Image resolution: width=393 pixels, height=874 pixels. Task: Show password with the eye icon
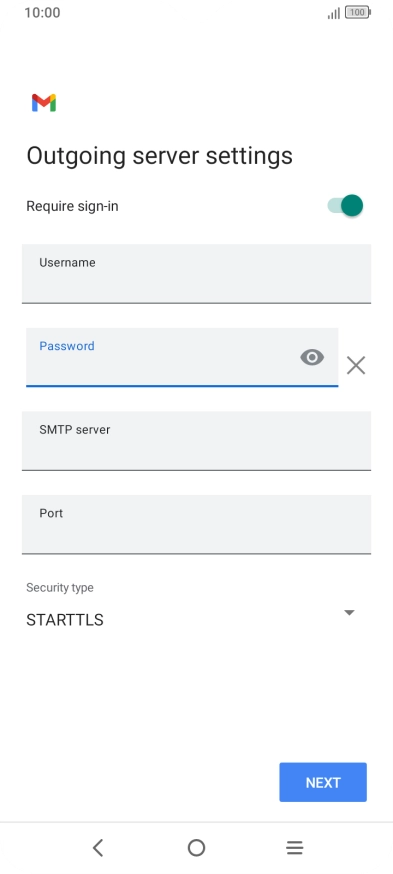pos(312,357)
